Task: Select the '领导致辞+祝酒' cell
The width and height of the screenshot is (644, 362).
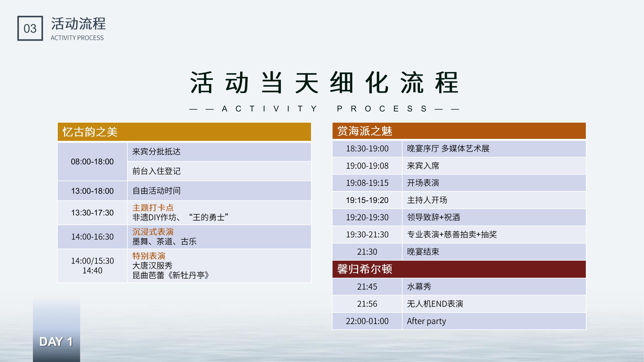Action: coord(494,217)
